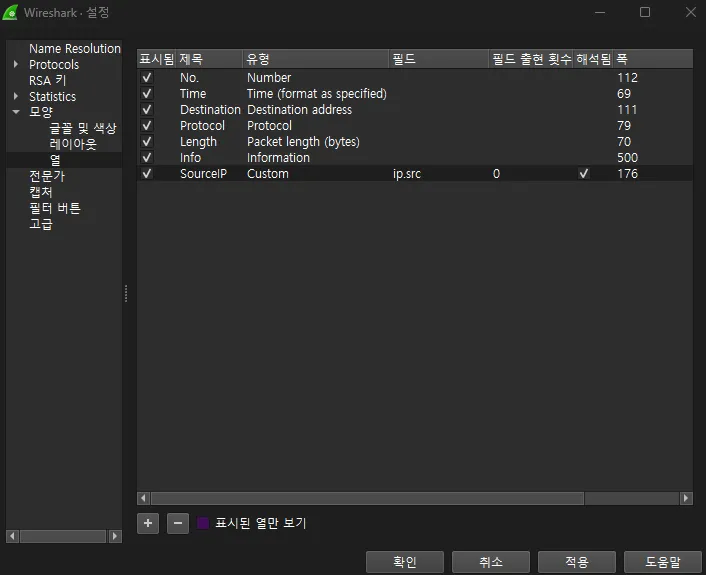This screenshot has width=706, height=575.
Task: Select Name Resolution in settings tree
Action: pos(75,49)
